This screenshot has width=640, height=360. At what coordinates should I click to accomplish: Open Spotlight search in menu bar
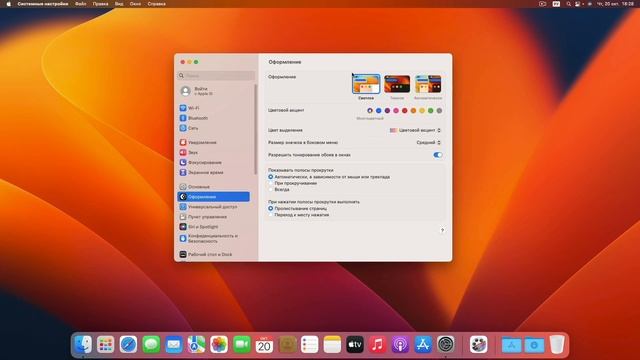(x=569, y=4)
